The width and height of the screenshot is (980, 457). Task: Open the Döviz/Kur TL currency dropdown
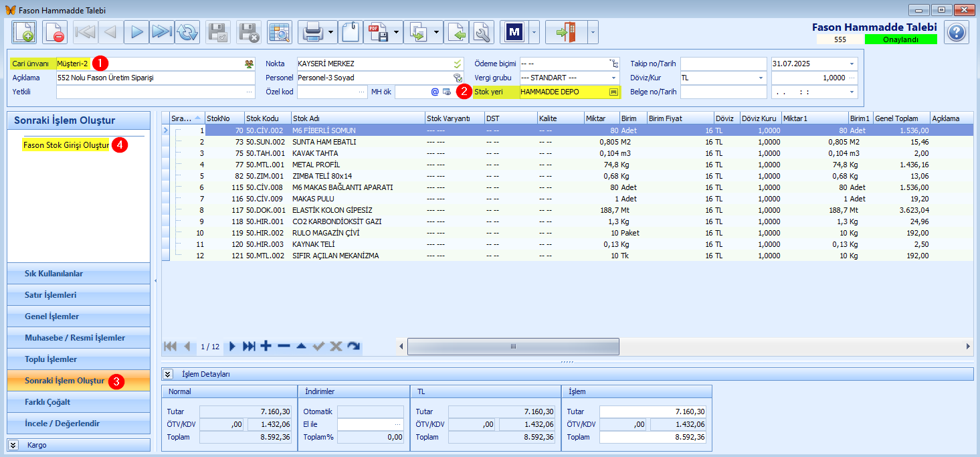(761, 78)
